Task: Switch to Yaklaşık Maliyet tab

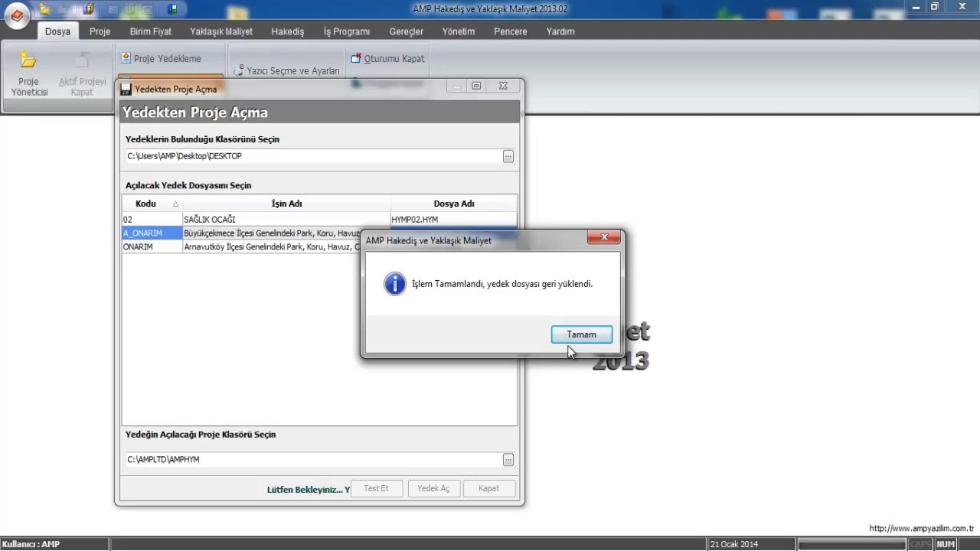Action: pos(221,31)
